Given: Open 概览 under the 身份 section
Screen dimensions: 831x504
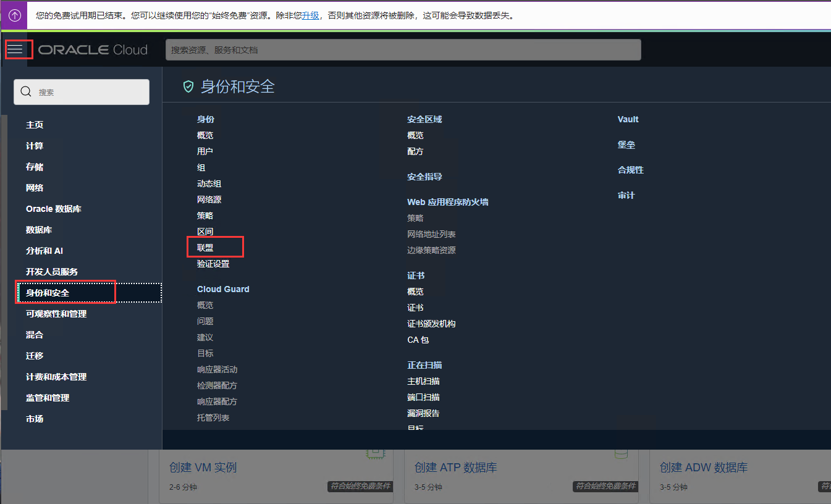Looking at the screenshot, I should pyautogui.click(x=205, y=135).
